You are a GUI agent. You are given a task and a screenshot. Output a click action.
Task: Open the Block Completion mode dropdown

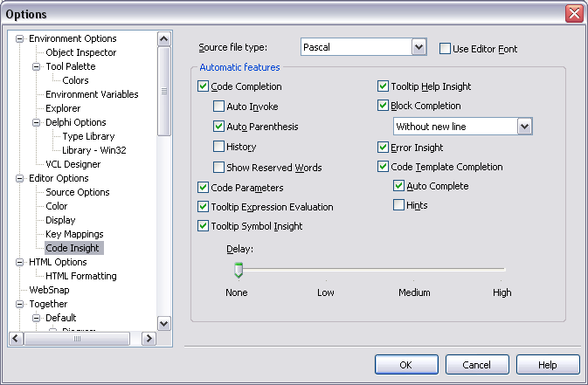pos(524,127)
